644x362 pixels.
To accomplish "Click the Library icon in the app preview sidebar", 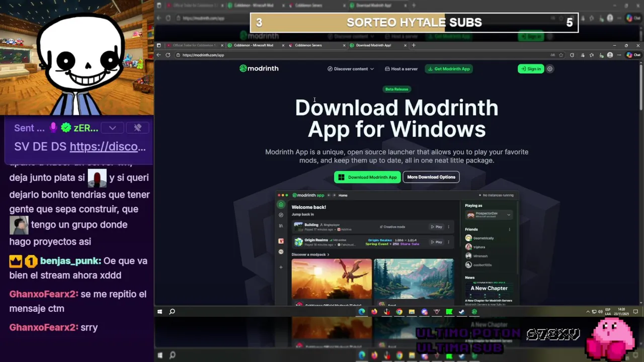I will point(281,226).
